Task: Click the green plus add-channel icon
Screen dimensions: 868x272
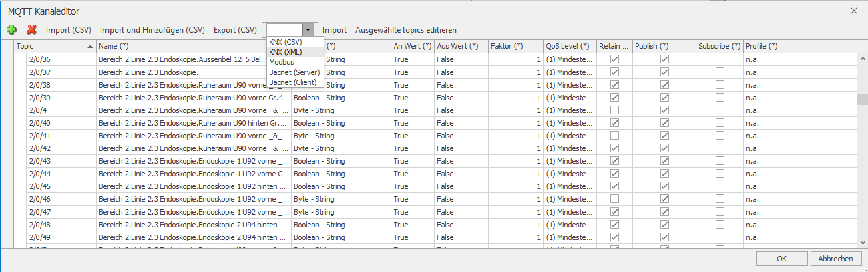Action: 11,30
